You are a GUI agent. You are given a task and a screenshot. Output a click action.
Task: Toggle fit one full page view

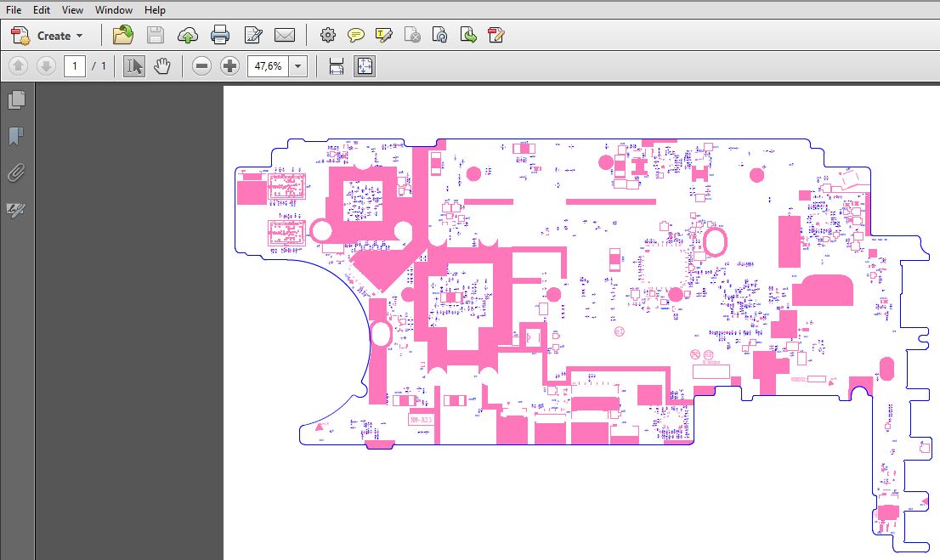click(365, 66)
